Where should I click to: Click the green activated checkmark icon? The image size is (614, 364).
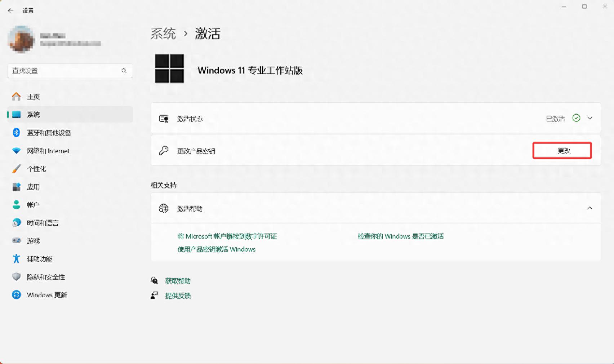[576, 118]
